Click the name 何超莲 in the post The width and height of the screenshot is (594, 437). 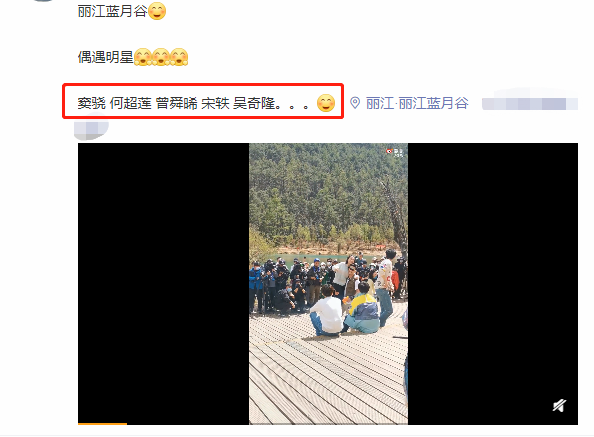point(131,103)
